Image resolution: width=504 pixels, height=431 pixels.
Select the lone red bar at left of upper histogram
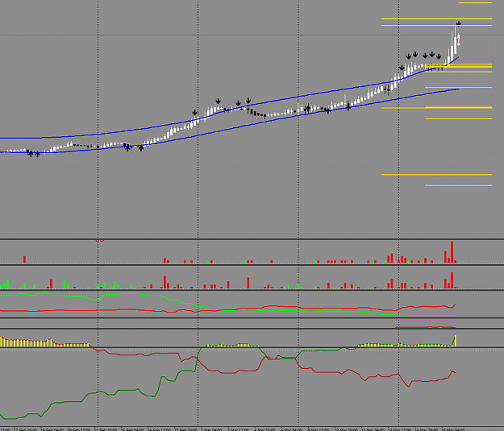(x=24, y=259)
